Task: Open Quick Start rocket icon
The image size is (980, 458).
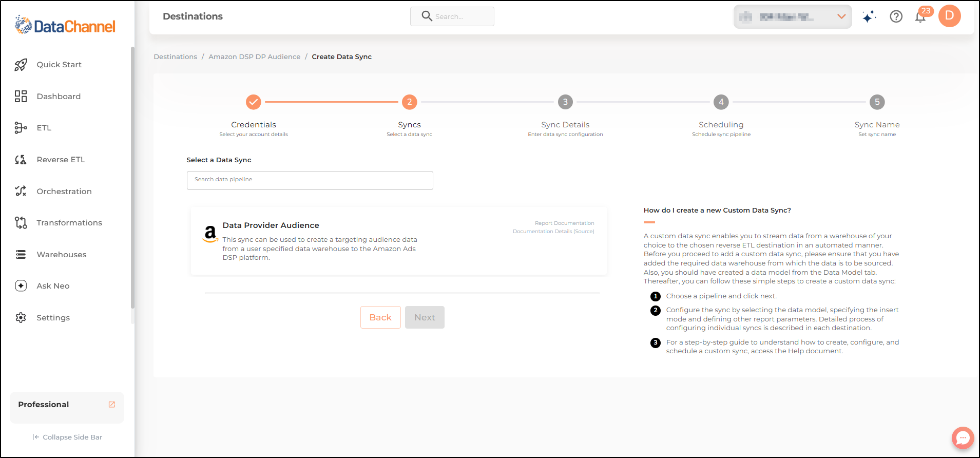Action: (x=21, y=65)
